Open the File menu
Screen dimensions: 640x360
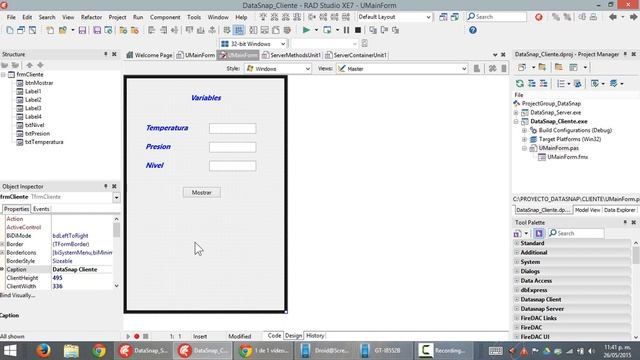[x=11, y=17]
